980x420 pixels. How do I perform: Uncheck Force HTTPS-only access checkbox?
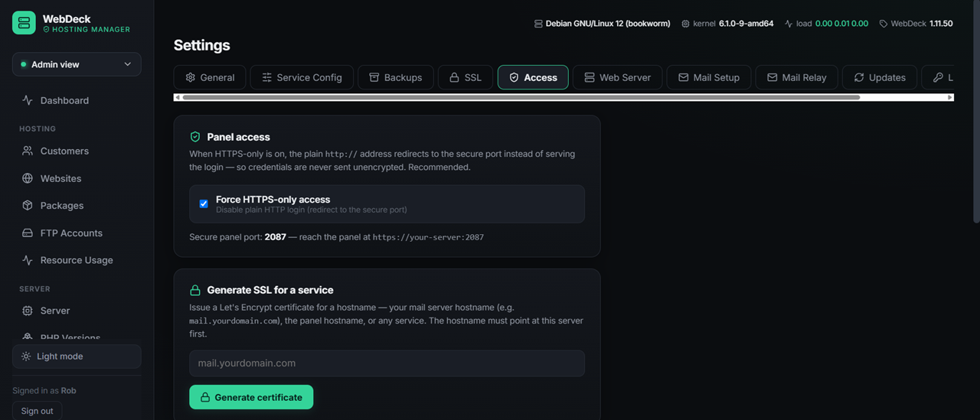204,203
